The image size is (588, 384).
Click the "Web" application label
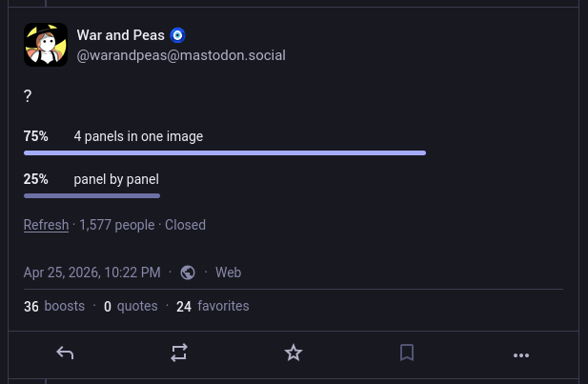[228, 273]
